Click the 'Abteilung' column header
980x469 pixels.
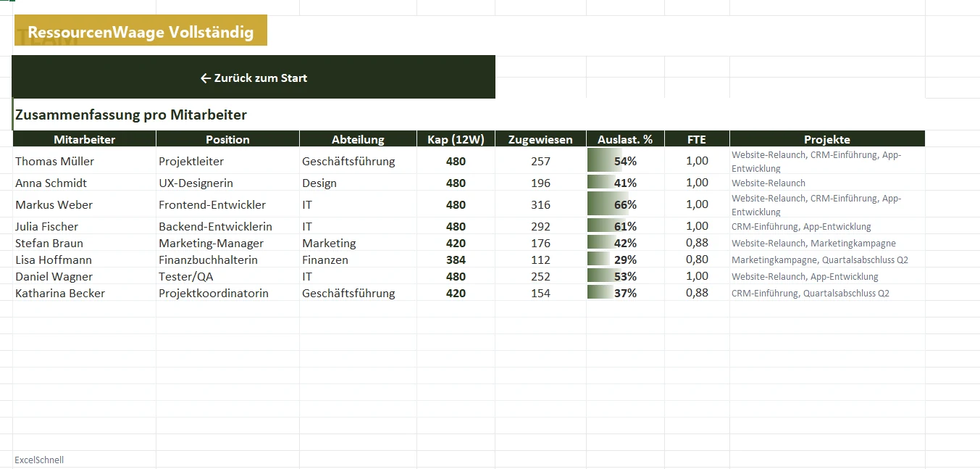(x=359, y=139)
